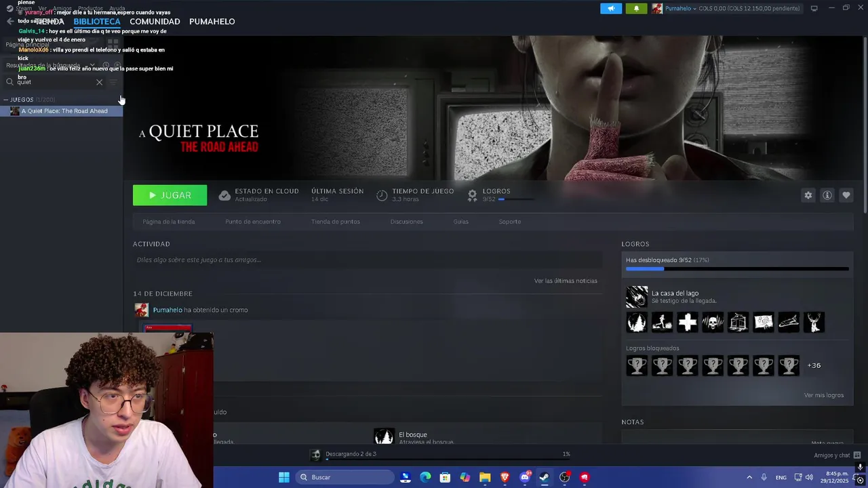This screenshot has width=868, height=488.
Task: Select the white cross achievement icon
Action: 687,322
